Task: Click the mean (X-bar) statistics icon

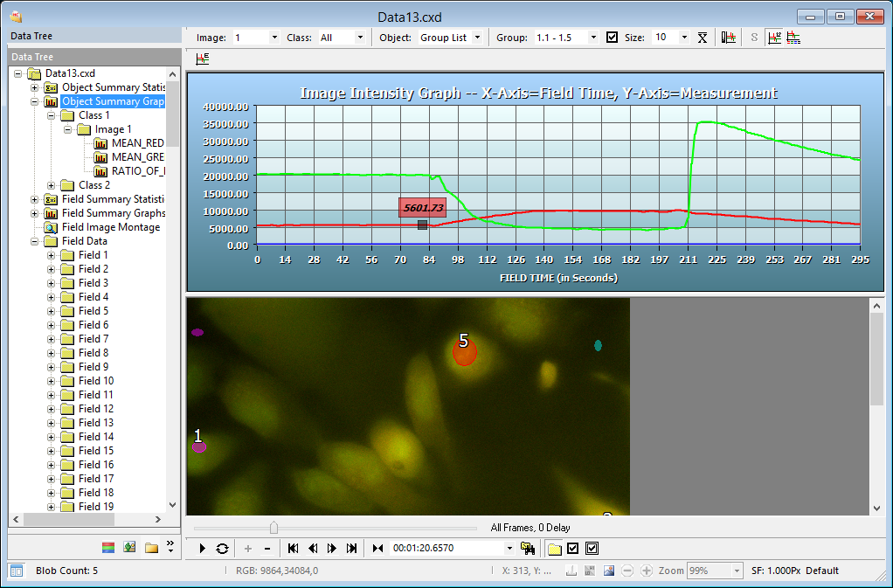Action: (702, 38)
